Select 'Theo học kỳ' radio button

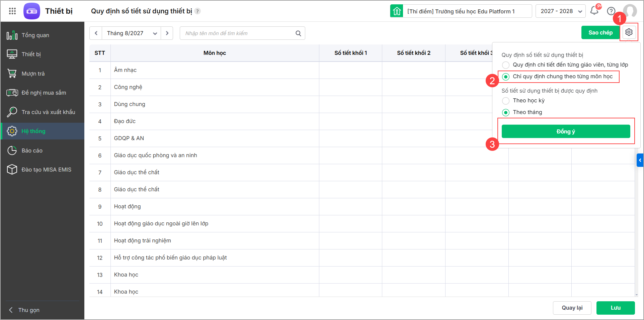click(x=506, y=101)
